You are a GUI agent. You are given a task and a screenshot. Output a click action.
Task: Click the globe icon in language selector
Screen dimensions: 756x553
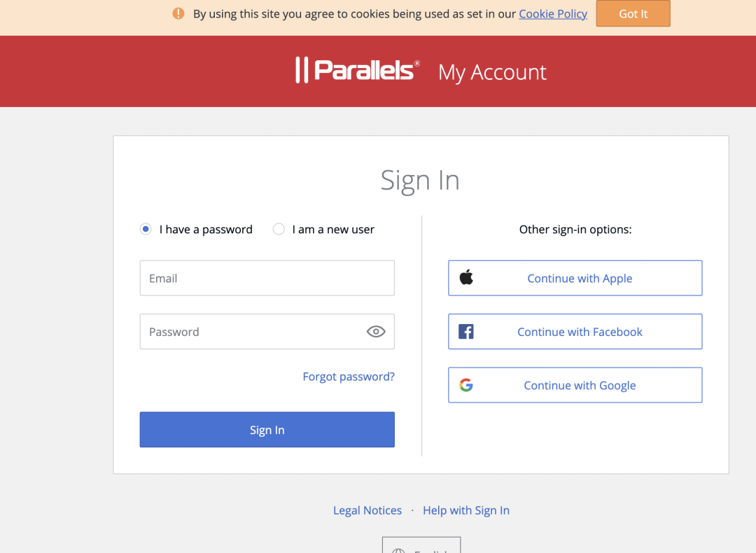pos(398,550)
